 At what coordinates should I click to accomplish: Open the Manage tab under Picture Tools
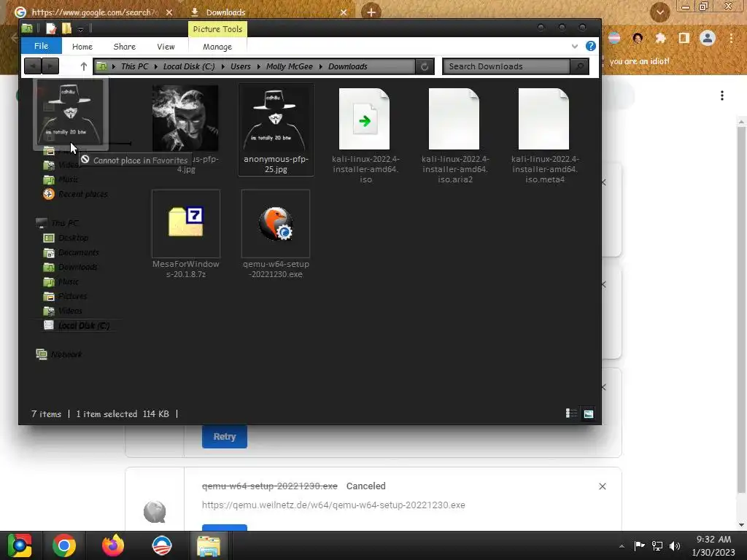point(217,47)
